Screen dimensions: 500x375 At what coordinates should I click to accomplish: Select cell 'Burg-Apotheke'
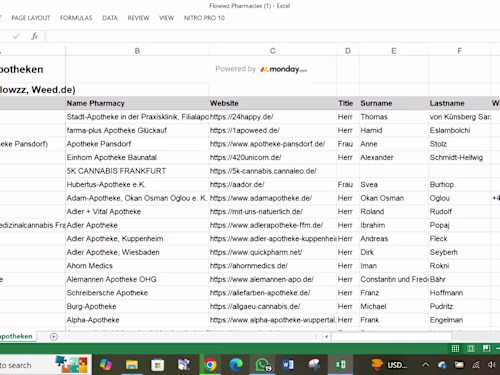[137, 306]
